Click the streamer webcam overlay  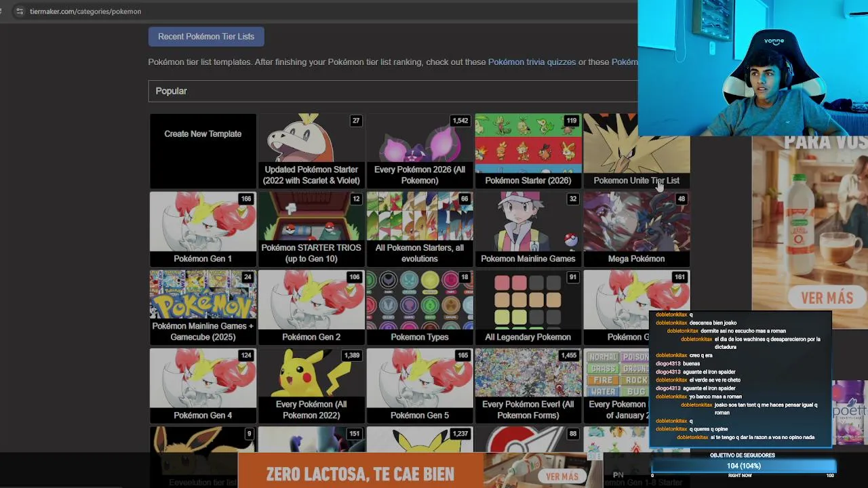(753, 68)
